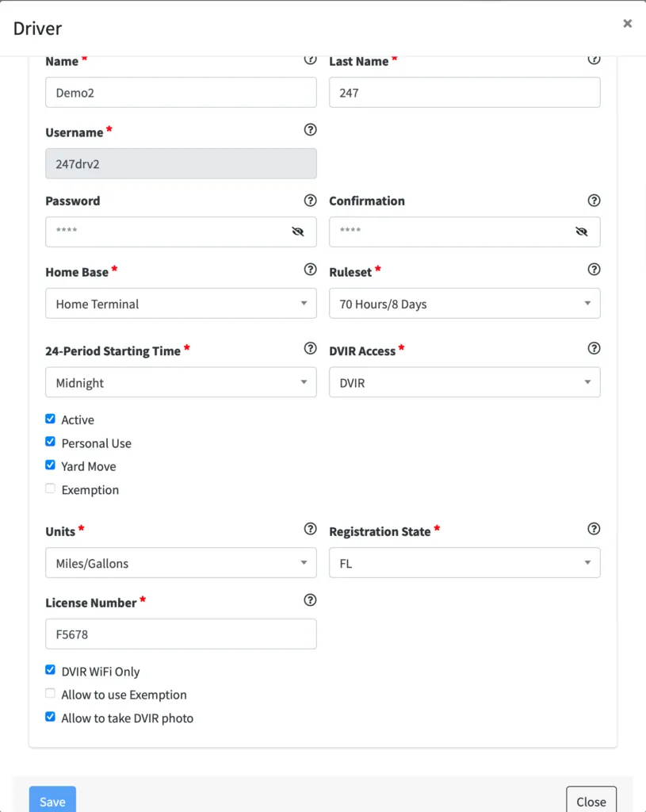Click help icon for DVIR Access
Image resolution: width=646 pixels, height=812 pixels.
594,348
